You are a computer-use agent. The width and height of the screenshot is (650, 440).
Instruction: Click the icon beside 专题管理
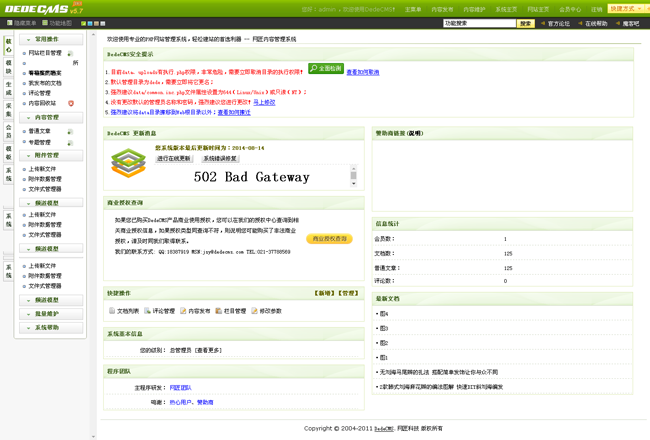click(x=70, y=143)
